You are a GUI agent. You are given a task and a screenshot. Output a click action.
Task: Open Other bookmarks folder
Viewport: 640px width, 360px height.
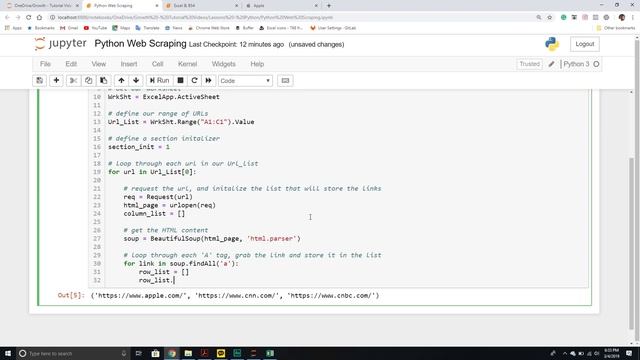point(616,28)
